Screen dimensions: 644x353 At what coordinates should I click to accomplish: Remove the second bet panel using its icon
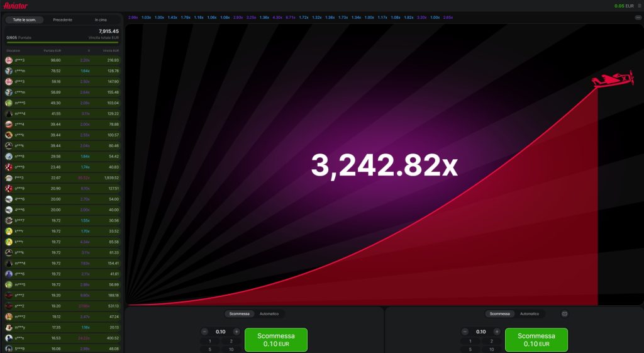pos(564,313)
